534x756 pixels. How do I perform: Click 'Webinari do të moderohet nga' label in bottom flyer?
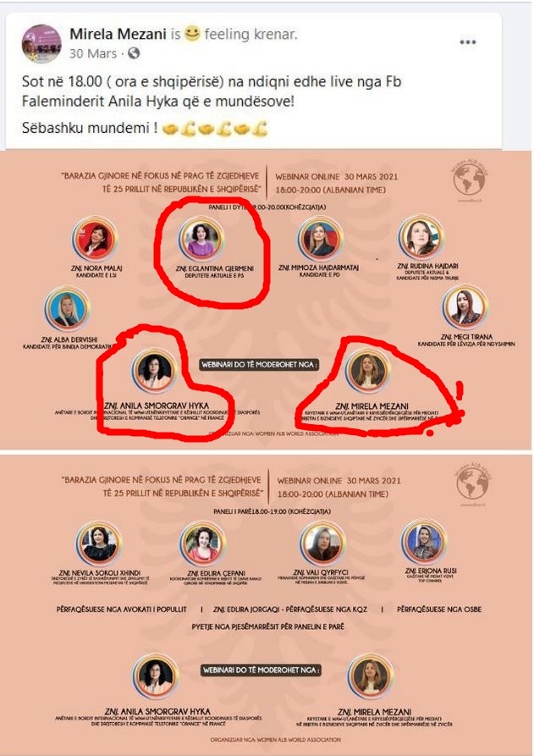click(261, 670)
